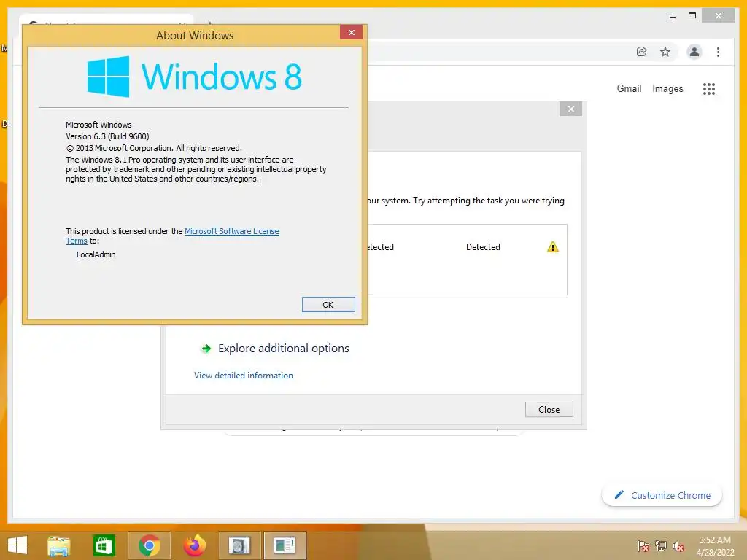Click muted volume tray icon
Viewport: 747px width, 560px height.
678,546
